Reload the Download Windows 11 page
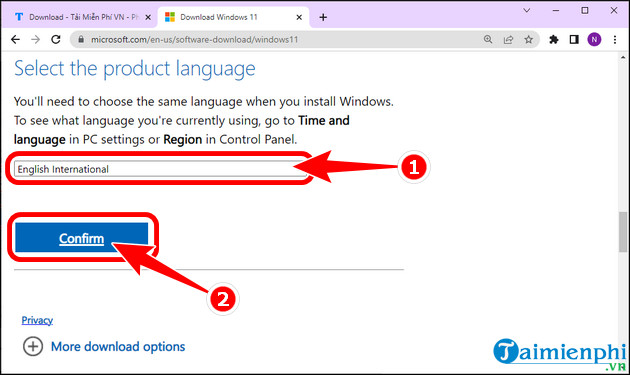The image size is (630, 375). pyautogui.click(x=56, y=39)
